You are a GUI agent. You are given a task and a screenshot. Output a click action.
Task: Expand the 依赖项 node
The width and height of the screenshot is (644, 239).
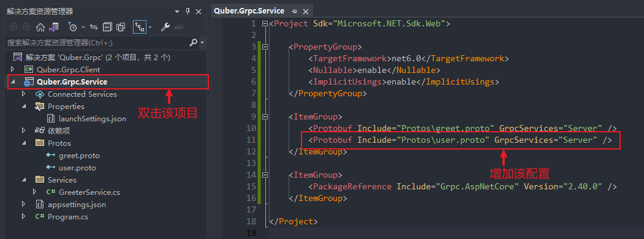23,131
